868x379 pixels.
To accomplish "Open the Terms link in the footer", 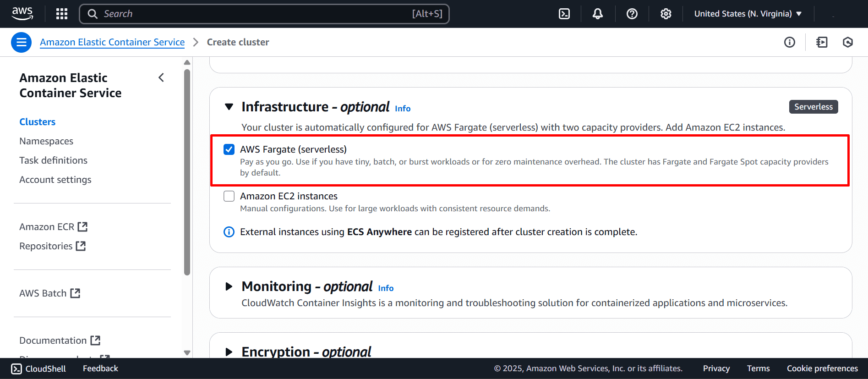I will pos(759,368).
